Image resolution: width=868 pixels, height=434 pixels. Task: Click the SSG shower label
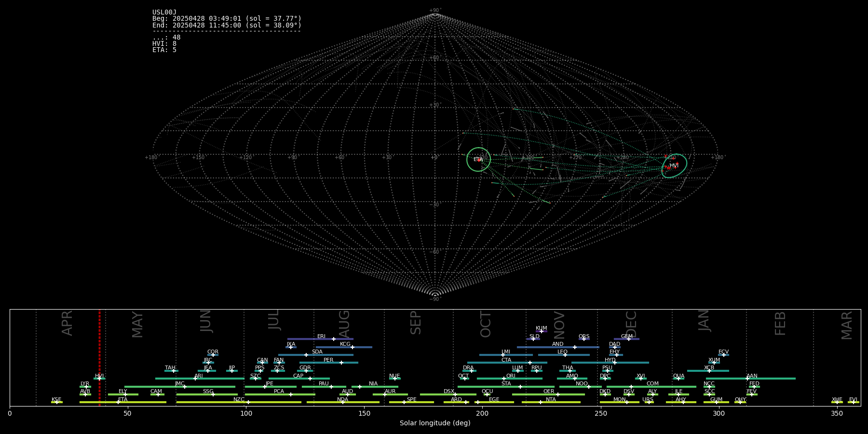coord(208,392)
